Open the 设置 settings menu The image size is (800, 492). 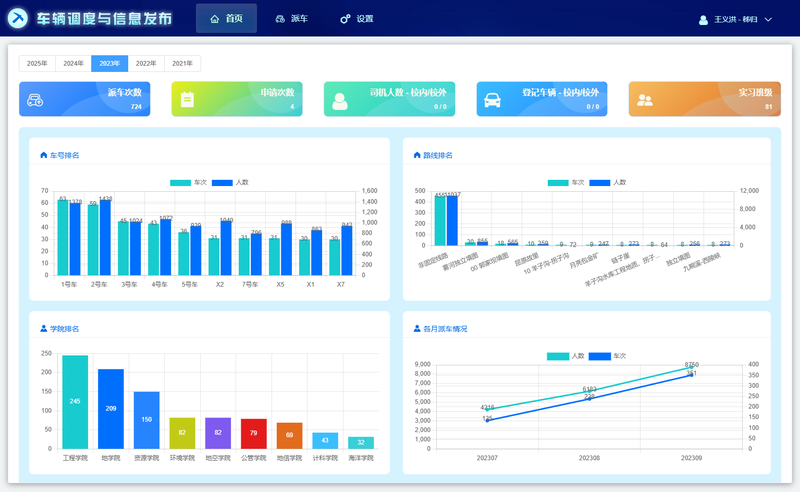(x=357, y=19)
